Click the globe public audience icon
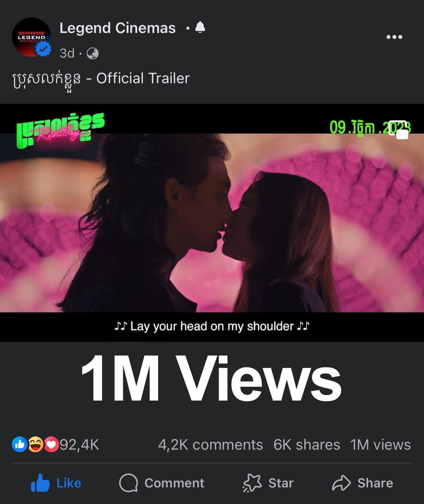This screenshot has width=424, height=504. pyautogui.click(x=92, y=53)
